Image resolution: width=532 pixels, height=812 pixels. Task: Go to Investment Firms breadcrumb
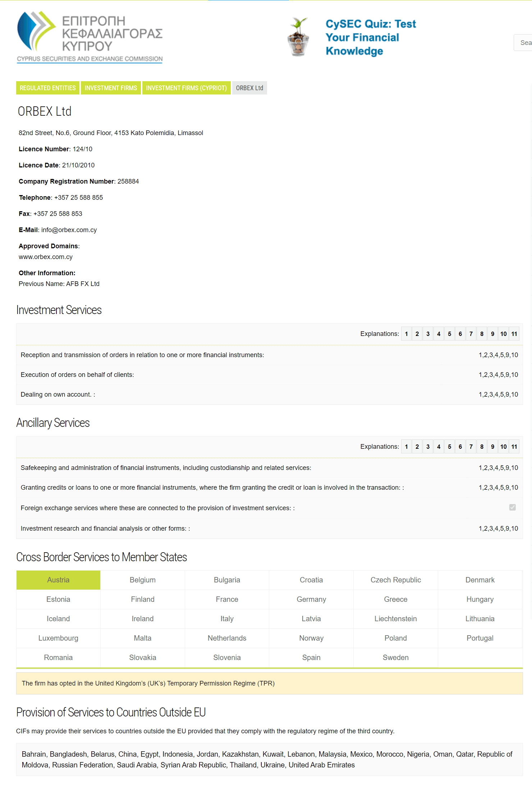click(x=111, y=88)
